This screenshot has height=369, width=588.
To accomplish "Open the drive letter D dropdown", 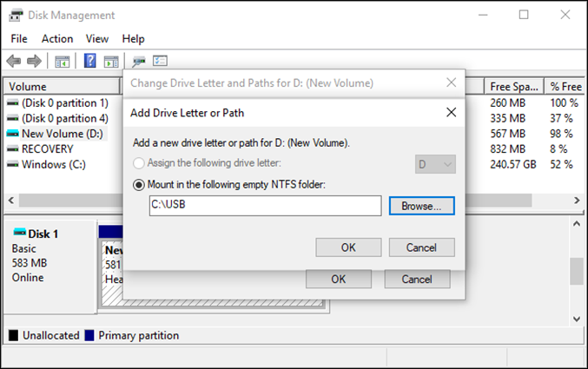I will click(x=435, y=164).
